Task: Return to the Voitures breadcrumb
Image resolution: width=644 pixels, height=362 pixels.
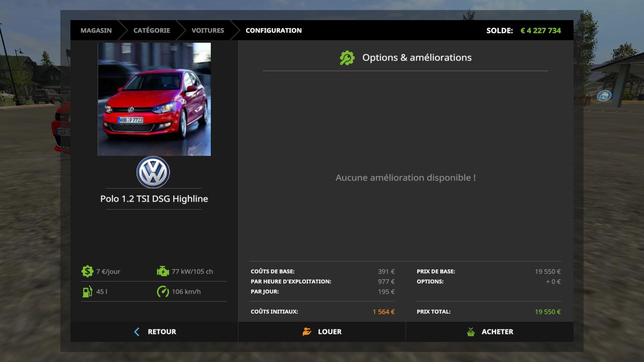Action: pyautogui.click(x=207, y=30)
